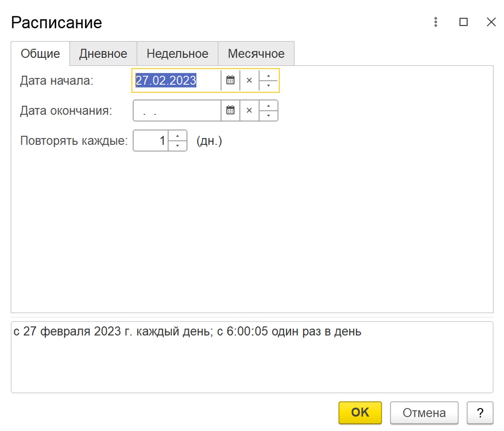Click inside the Дата окончания input field
The width and height of the screenshot is (504, 431).
point(177,110)
